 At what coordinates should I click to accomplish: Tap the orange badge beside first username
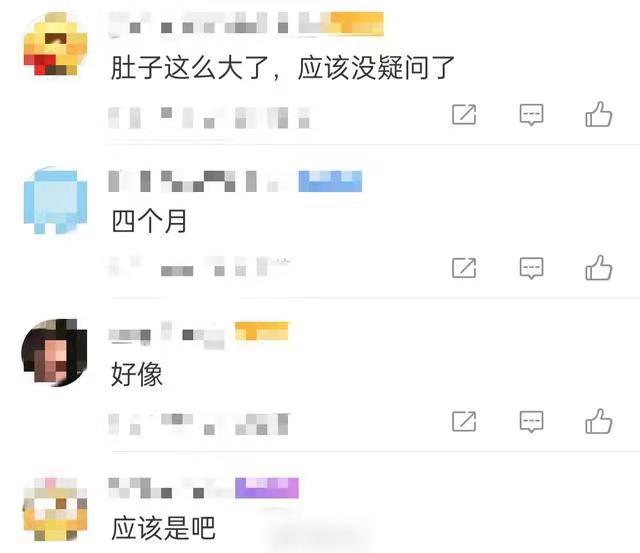[x=356, y=24]
